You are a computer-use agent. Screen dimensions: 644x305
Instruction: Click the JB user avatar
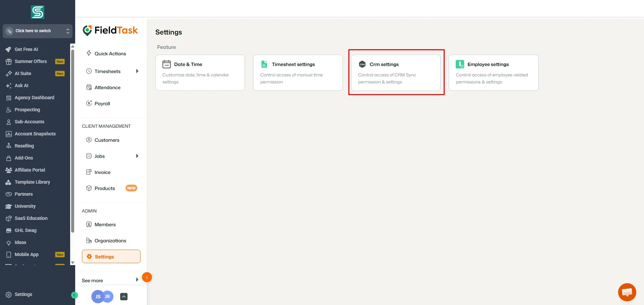(108, 297)
